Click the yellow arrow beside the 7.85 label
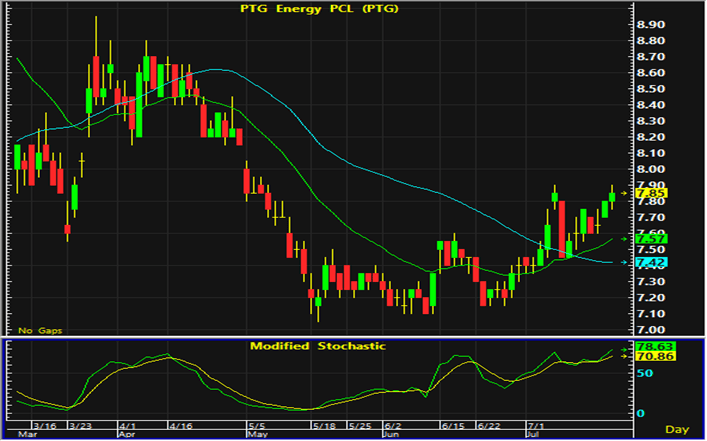The image size is (707, 441). pyautogui.click(x=624, y=193)
